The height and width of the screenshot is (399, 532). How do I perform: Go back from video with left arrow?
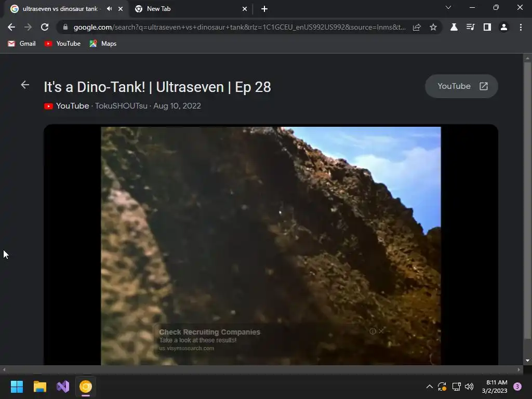(x=25, y=85)
